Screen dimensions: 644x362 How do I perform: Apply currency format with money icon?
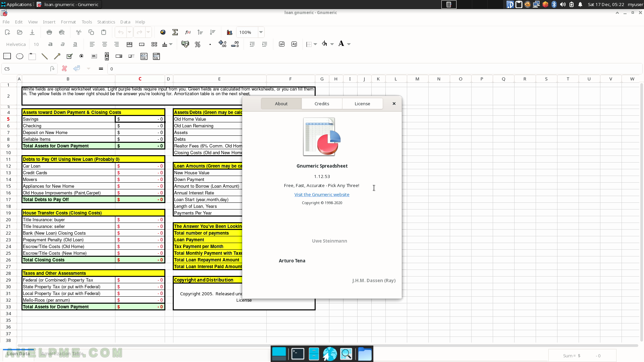[185, 44]
